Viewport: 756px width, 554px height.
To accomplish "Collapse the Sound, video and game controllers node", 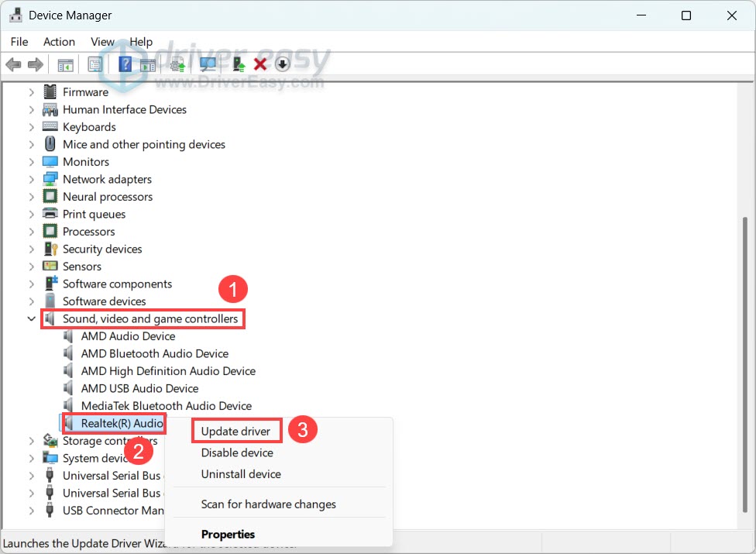I will coord(31,318).
